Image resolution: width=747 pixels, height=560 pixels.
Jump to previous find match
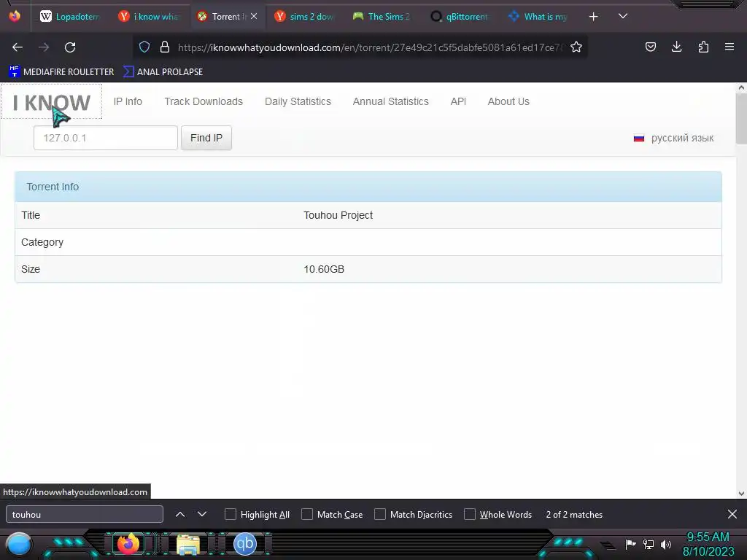coord(180,514)
